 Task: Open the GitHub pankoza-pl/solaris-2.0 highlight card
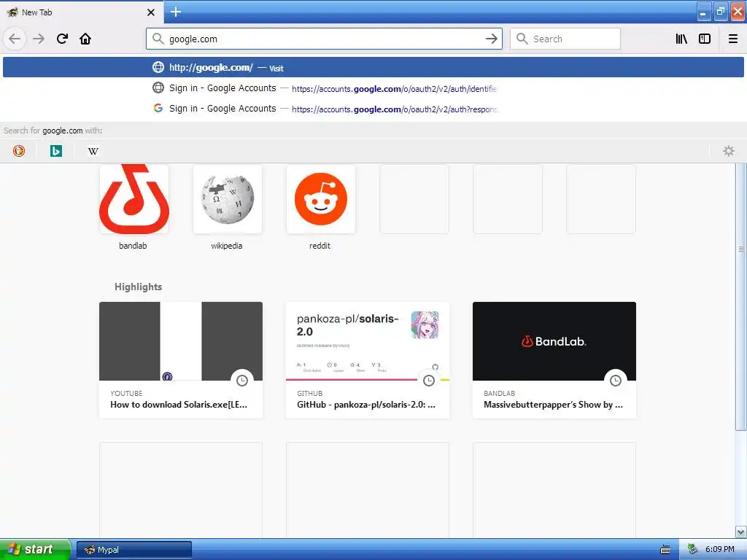pos(368,360)
